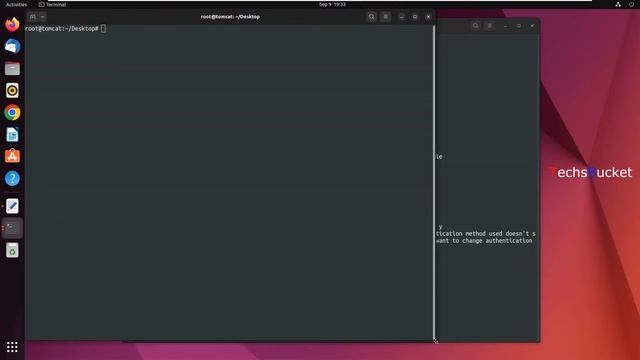This screenshot has height=360, width=640.
Task: Open search in the front terminal header
Action: 371,17
